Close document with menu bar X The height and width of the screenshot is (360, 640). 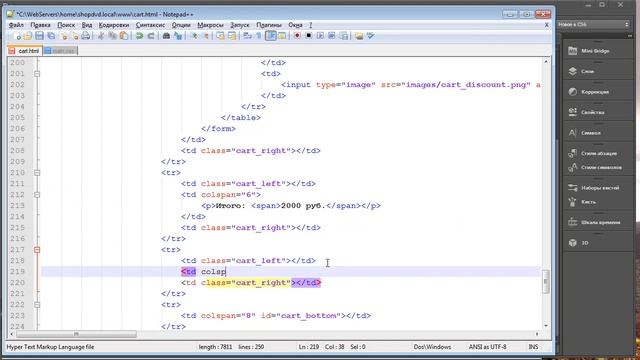point(547,25)
